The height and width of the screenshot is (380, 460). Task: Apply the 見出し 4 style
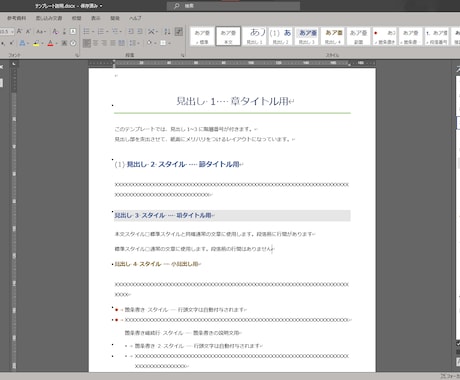333,36
